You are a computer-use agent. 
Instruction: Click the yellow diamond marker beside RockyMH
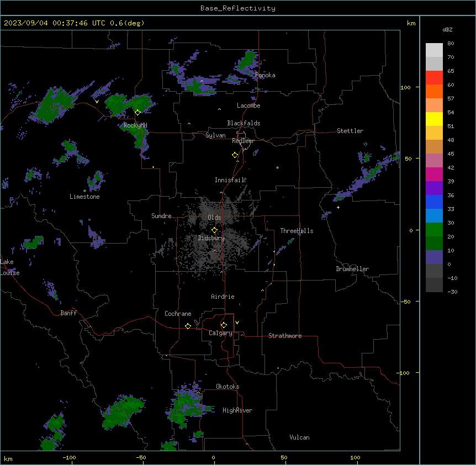click(137, 113)
